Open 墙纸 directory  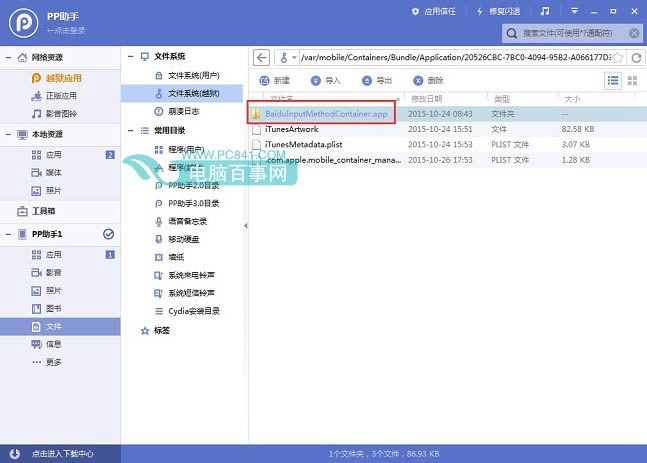[x=169, y=257]
